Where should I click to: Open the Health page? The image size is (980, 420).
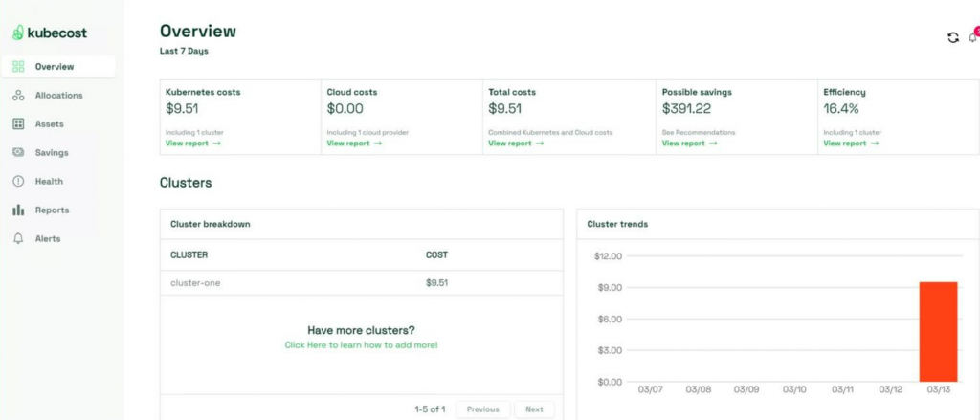[x=49, y=181]
